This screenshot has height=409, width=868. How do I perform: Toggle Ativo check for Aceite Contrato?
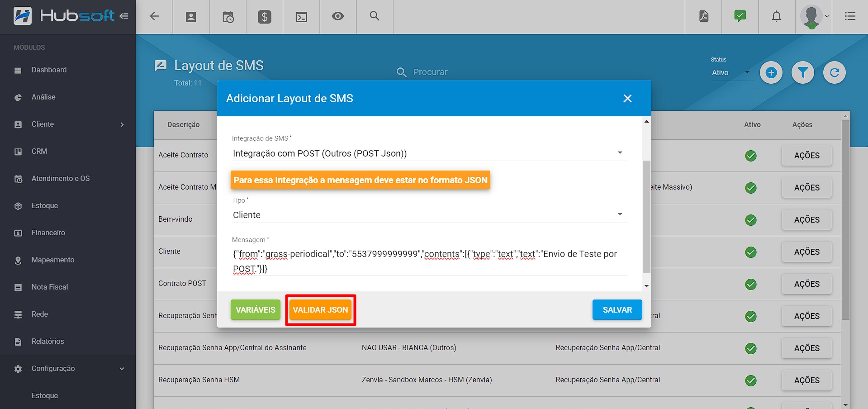click(x=751, y=156)
